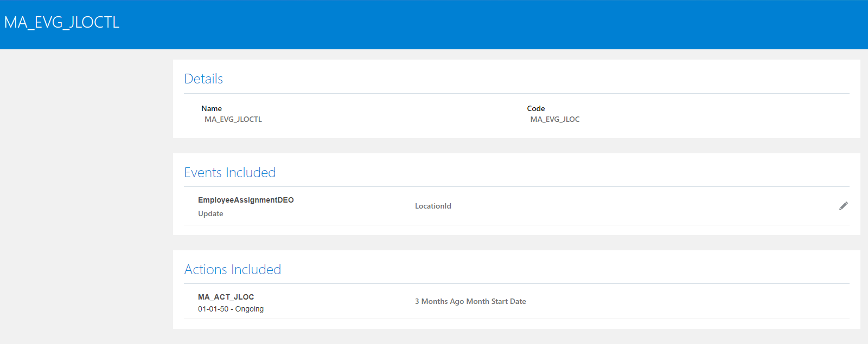This screenshot has height=344, width=868.
Task: Click blank space right of the Code value
Action: 705,119
